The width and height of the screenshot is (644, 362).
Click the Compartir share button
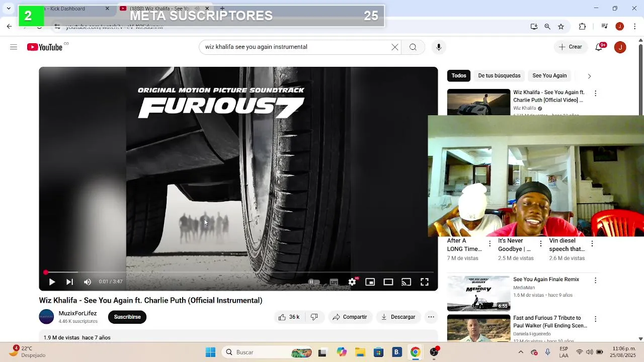click(x=350, y=317)
